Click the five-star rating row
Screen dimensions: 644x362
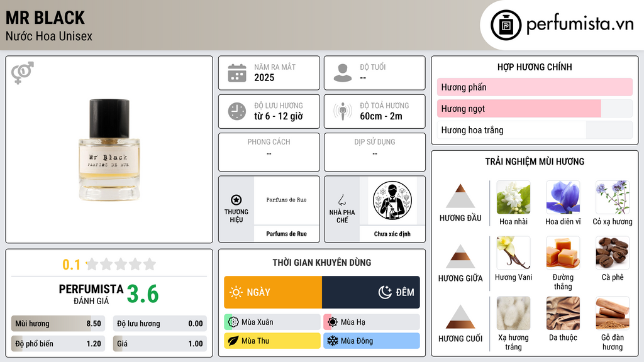(x=121, y=265)
